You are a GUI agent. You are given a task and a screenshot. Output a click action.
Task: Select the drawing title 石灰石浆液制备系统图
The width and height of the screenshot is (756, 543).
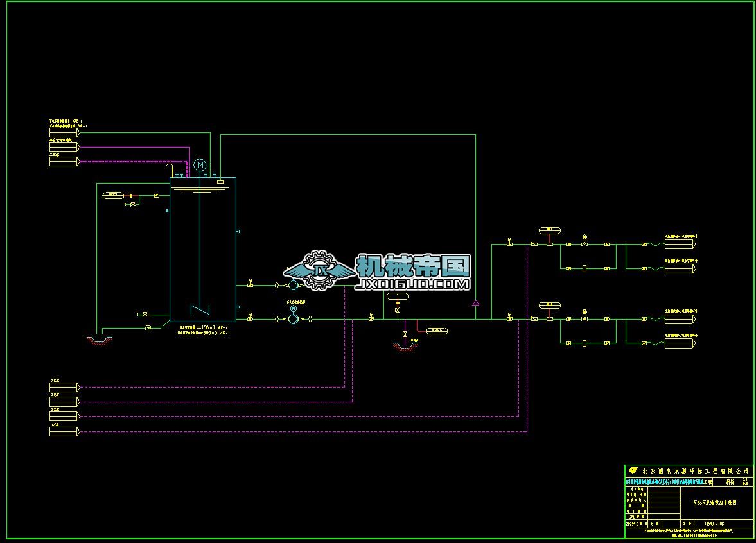(714, 503)
